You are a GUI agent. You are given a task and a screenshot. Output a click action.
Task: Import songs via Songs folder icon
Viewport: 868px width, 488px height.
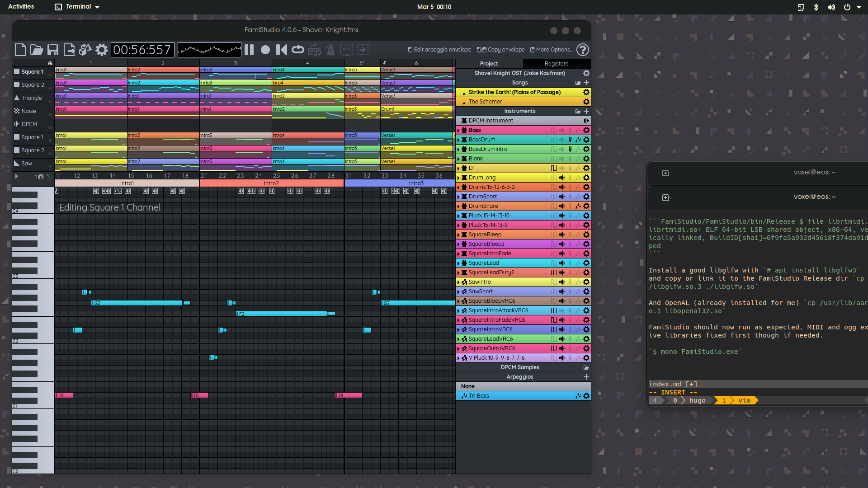tap(578, 83)
